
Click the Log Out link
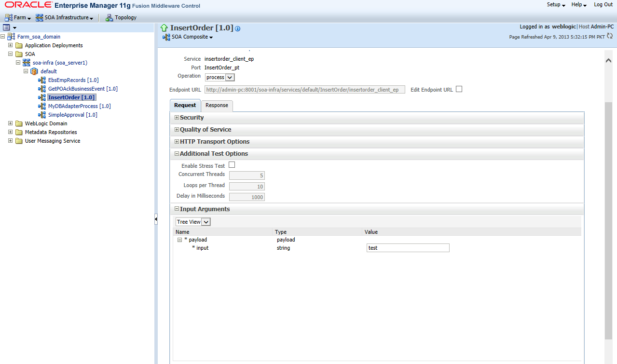pyautogui.click(x=603, y=4)
